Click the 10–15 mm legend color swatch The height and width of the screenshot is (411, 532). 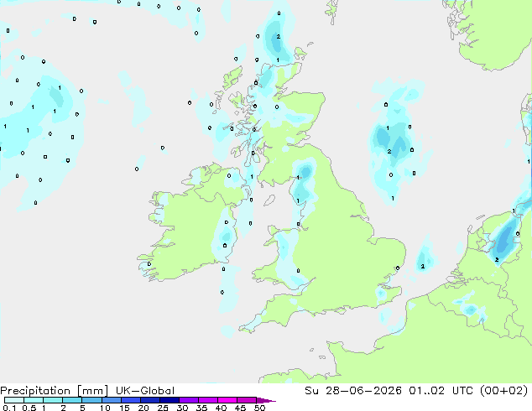[112, 400]
